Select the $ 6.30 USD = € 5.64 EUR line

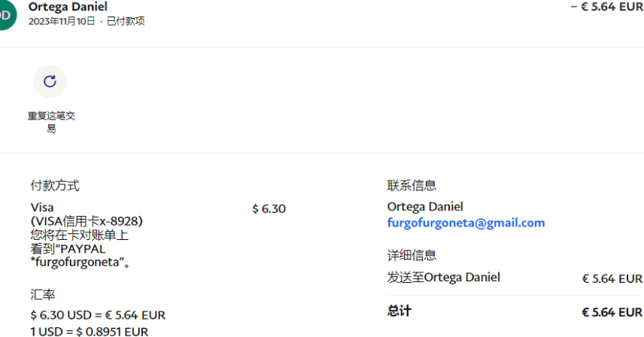[98, 315]
